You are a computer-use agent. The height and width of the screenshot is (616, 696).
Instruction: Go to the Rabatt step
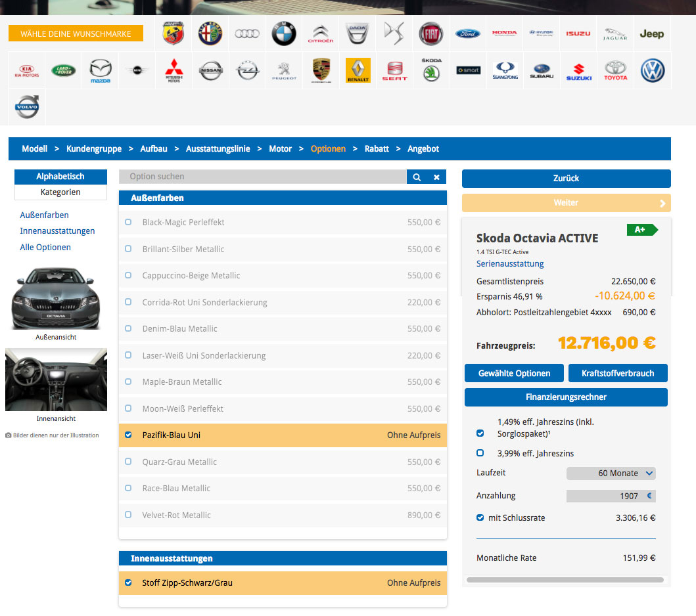pos(377,149)
